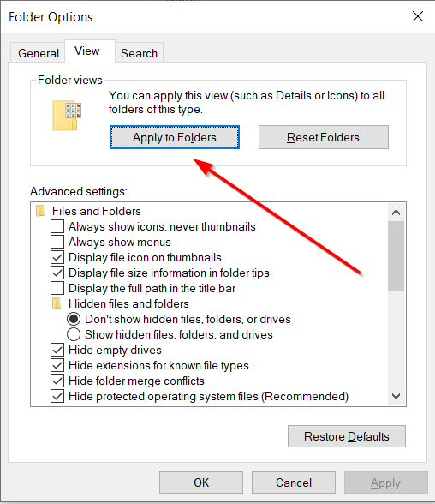
Task: Click the scroll up arrow in Advanced settings
Action: click(396, 213)
